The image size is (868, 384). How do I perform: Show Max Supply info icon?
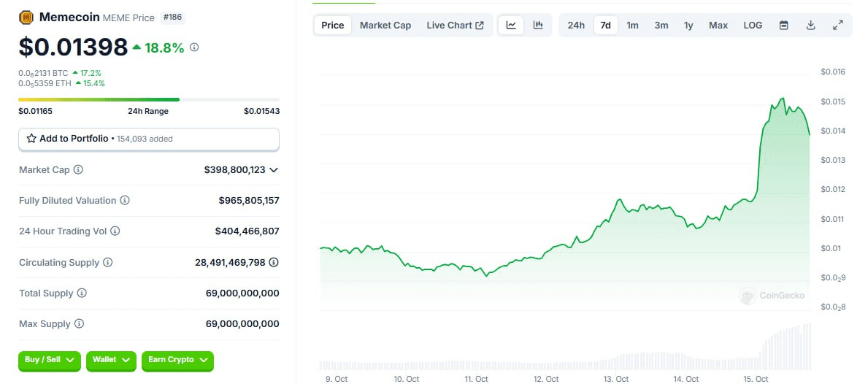pos(79,323)
